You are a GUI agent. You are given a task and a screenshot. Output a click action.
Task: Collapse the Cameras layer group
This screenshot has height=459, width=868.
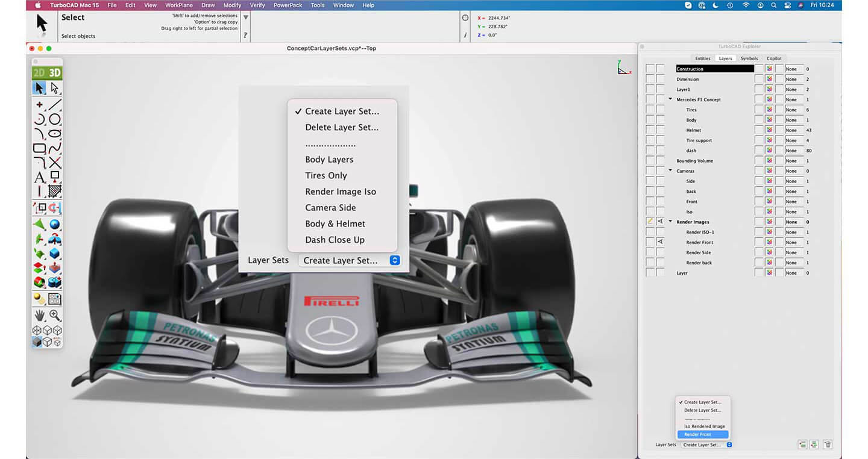(x=670, y=170)
